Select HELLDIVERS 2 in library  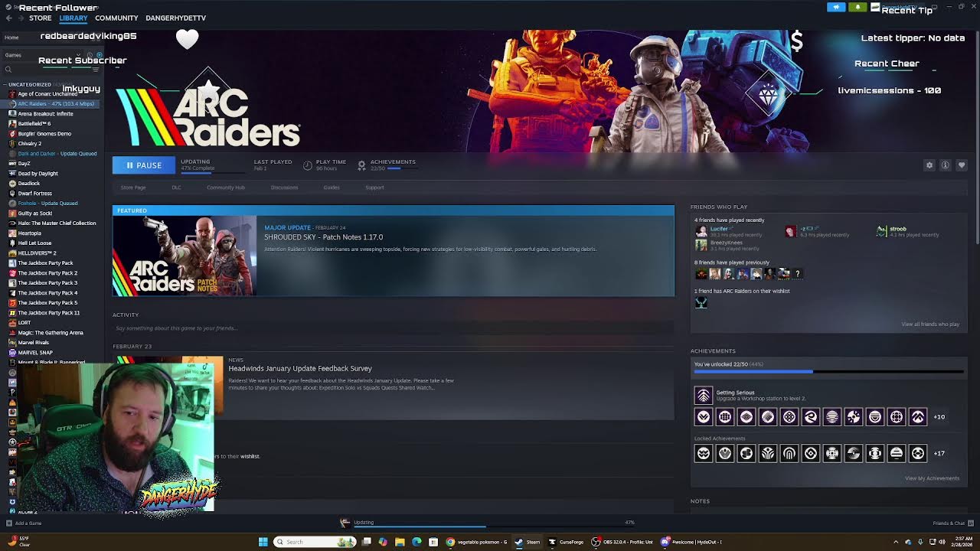(37, 253)
